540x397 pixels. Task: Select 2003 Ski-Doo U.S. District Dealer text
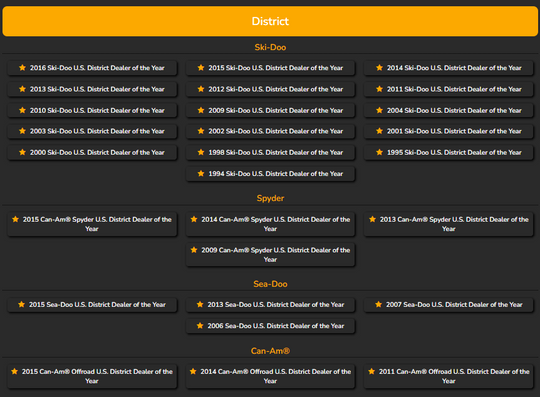[97, 131]
